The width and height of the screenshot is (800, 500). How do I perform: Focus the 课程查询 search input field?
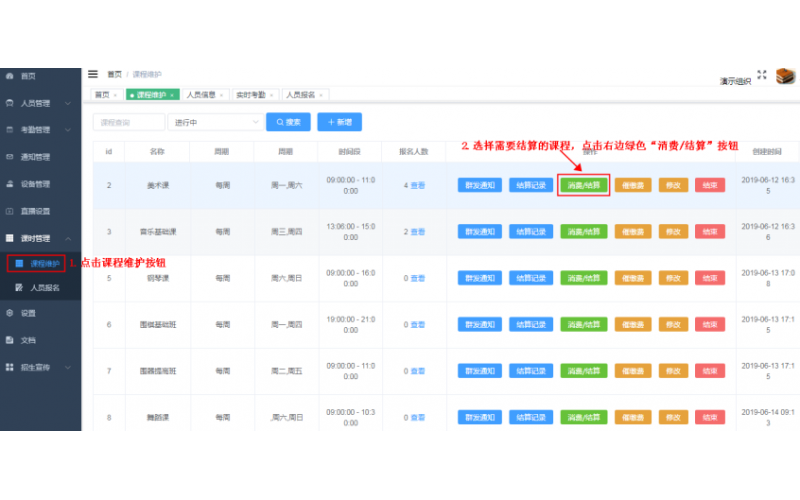pyautogui.click(x=129, y=122)
